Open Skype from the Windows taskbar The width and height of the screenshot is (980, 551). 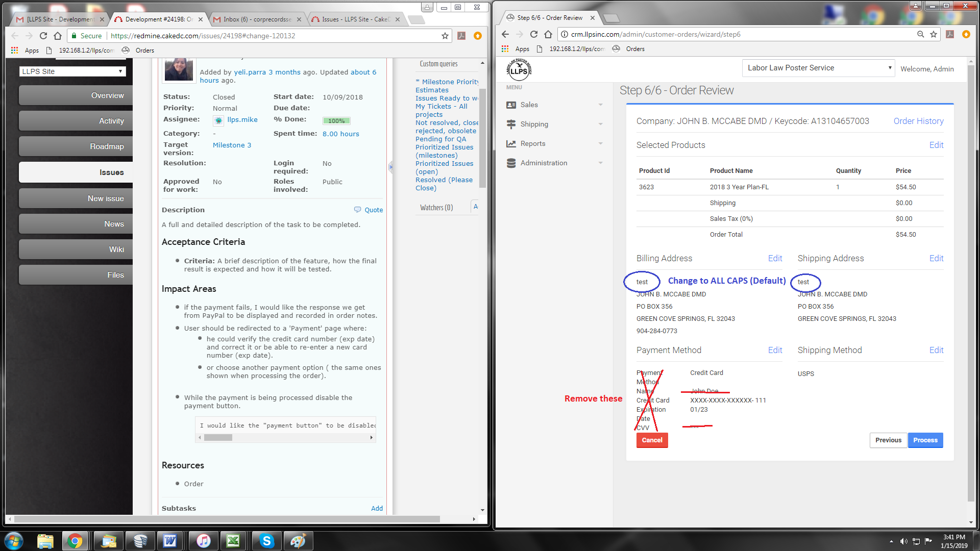pos(266,541)
